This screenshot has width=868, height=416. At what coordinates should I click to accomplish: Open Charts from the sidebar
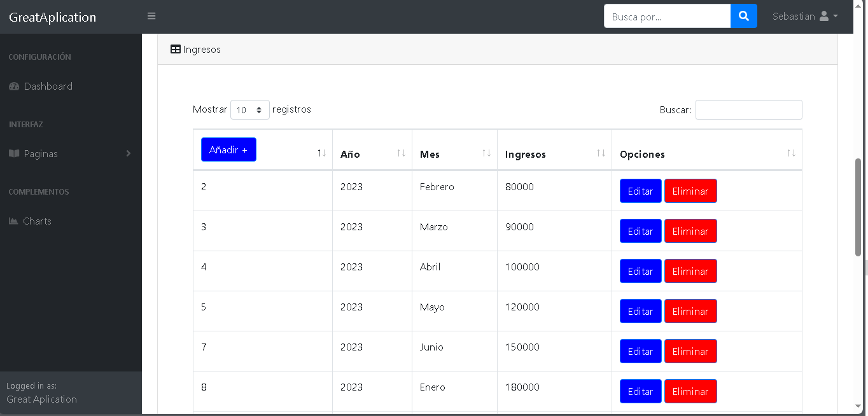point(37,221)
